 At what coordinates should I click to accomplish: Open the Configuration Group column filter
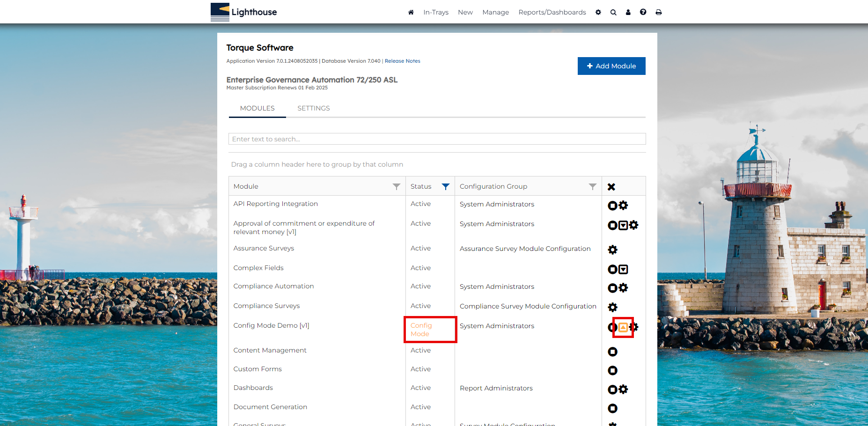(x=593, y=187)
